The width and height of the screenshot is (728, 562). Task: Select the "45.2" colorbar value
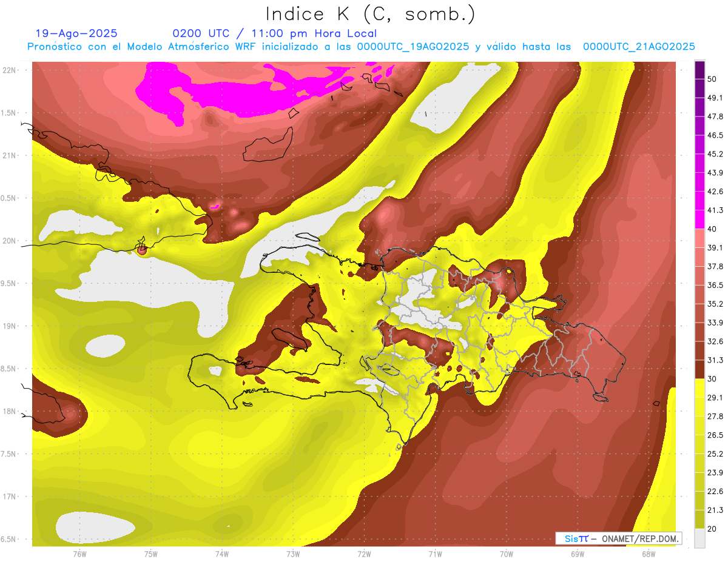[715, 154]
